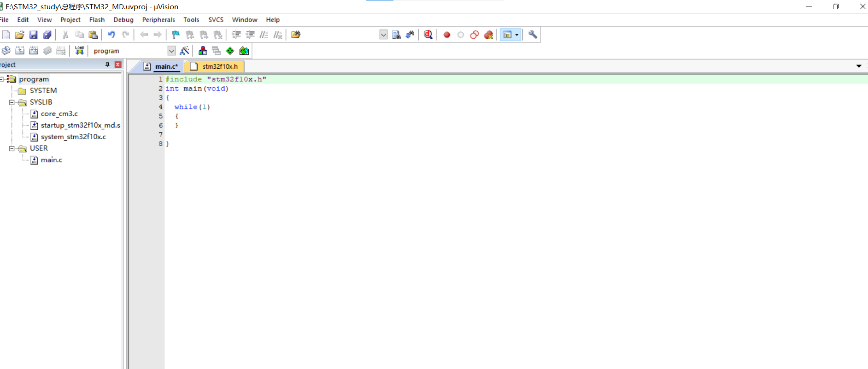
Task: Open Options for Target magic wand
Action: (184, 51)
